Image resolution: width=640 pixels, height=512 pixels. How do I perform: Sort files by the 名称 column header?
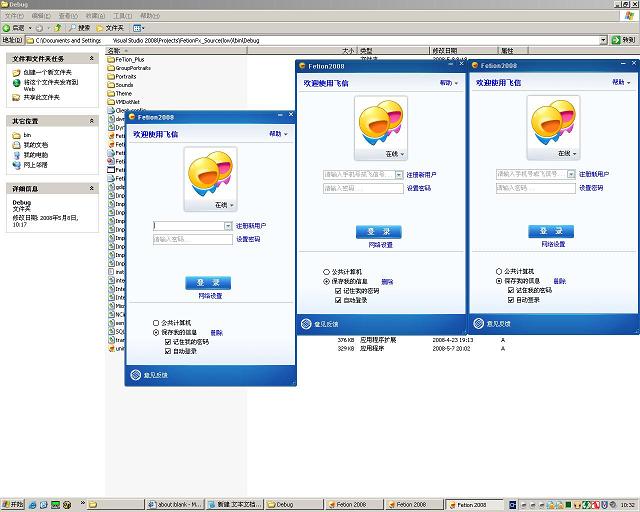tap(176, 51)
